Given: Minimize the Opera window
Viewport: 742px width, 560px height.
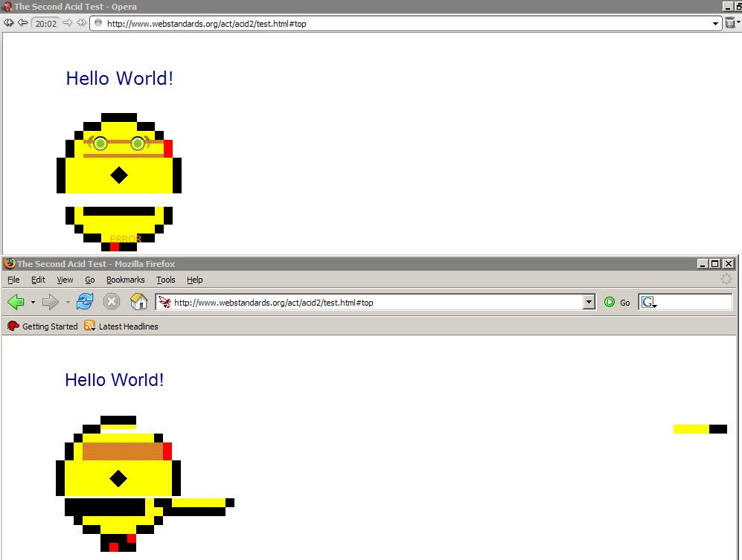Looking at the screenshot, I should click(728, 7).
